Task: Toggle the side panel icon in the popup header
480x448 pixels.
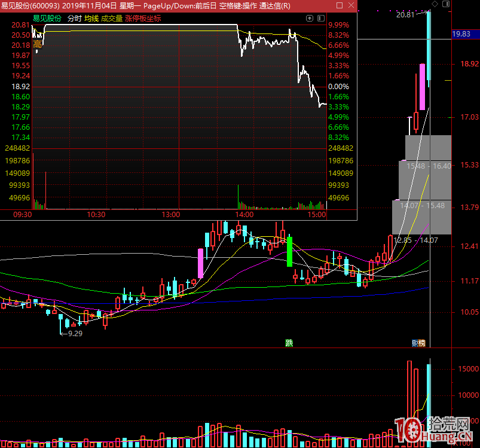Action: coord(321,19)
